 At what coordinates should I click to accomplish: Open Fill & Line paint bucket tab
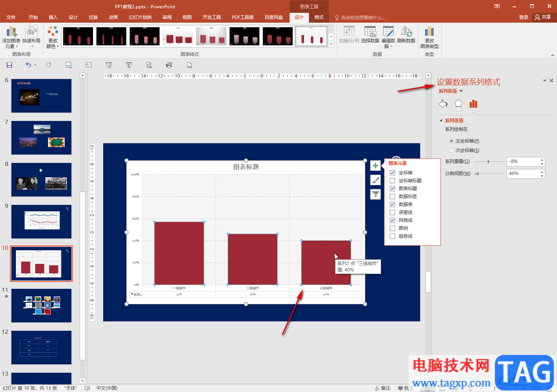(443, 104)
